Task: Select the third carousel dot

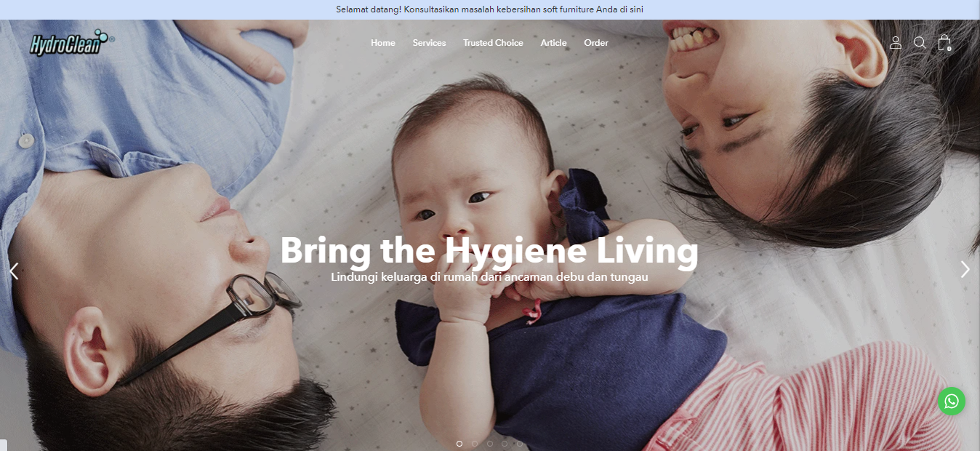Action: pos(490,443)
